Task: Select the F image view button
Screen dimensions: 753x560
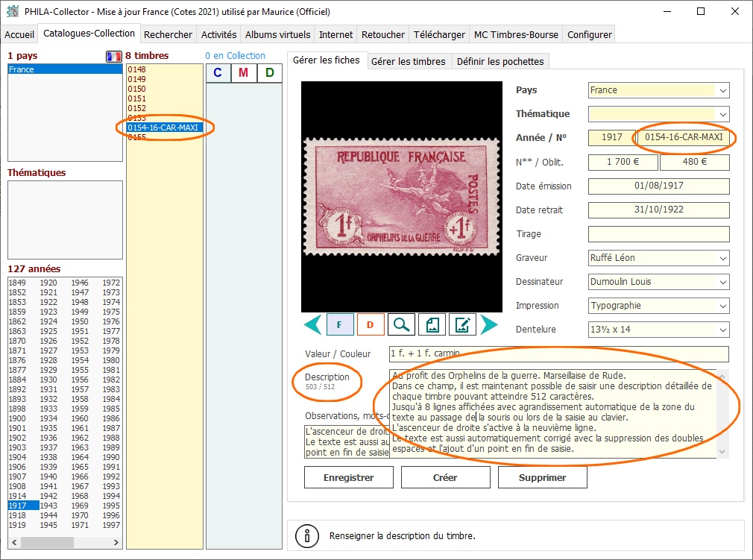Action: point(340,324)
